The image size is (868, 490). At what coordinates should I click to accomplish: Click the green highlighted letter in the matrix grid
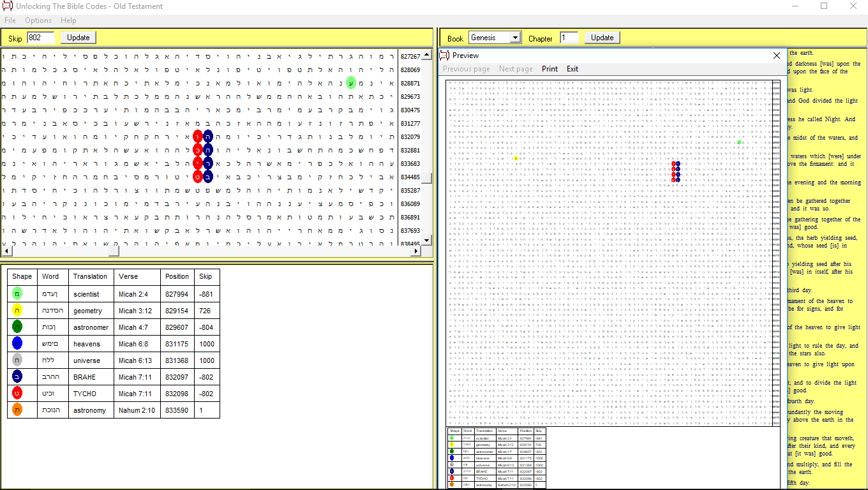pos(350,82)
